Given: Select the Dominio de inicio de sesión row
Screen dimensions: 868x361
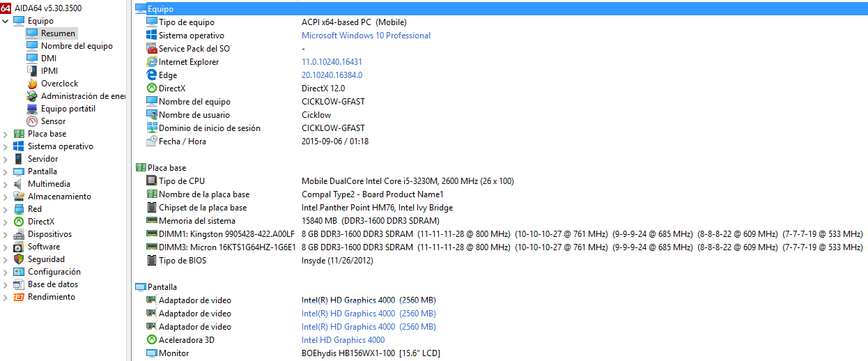Looking at the screenshot, I should (501, 128).
